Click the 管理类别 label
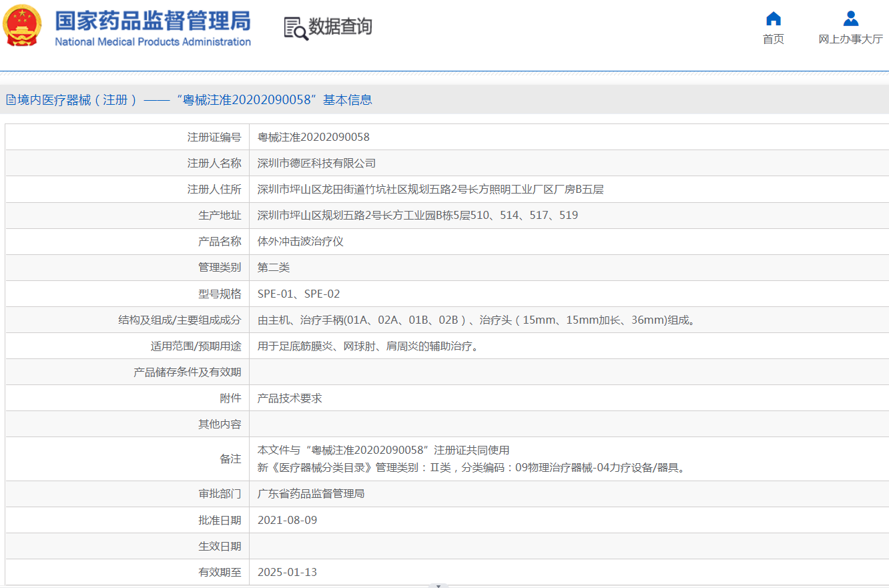The image size is (889, 588). (220, 268)
